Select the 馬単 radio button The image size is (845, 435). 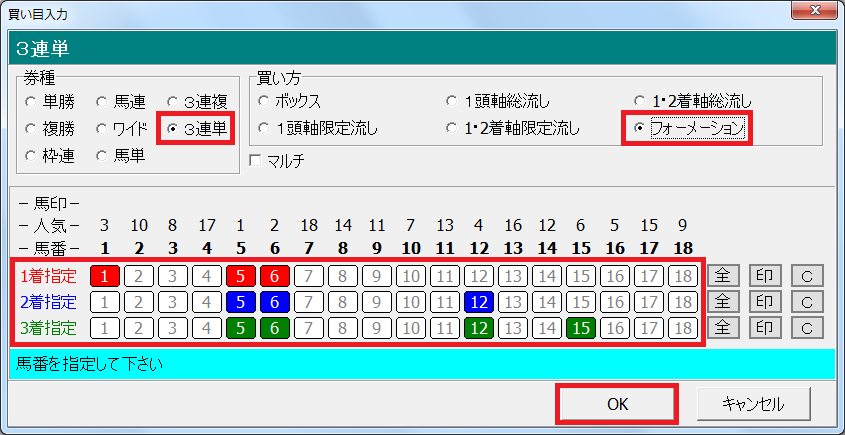(101, 156)
